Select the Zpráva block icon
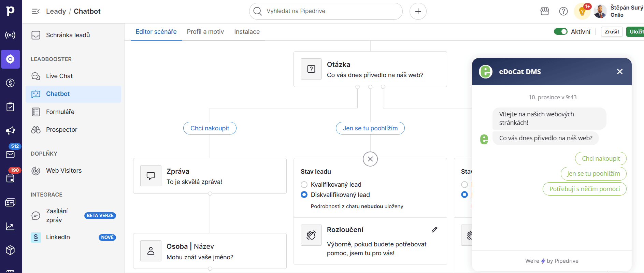 [x=151, y=176]
